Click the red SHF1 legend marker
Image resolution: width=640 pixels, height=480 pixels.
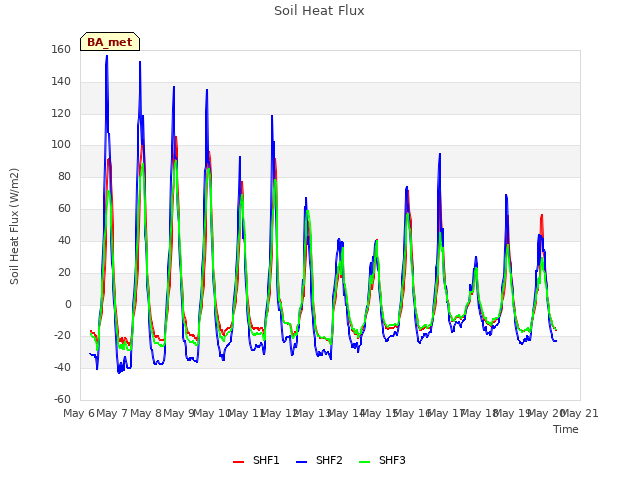tap(238, 462)
